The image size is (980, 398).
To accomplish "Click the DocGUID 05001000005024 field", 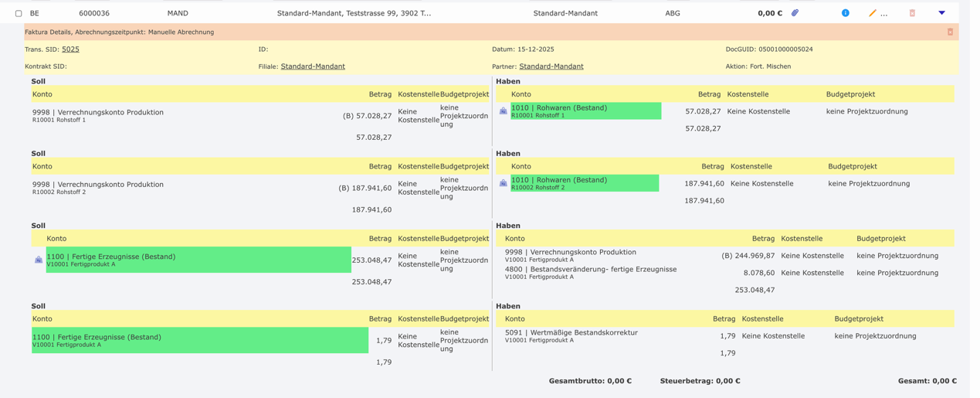I will pyautogui.click(x=768, y=49).
